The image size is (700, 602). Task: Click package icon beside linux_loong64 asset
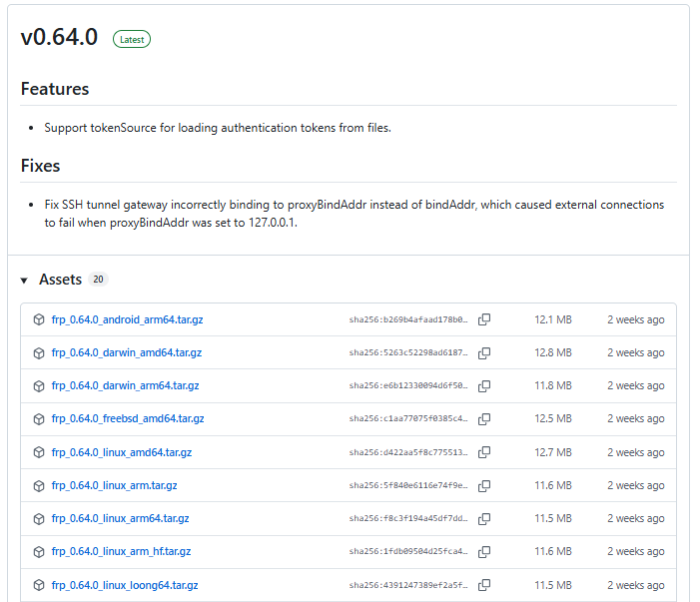tap(39, 585)
